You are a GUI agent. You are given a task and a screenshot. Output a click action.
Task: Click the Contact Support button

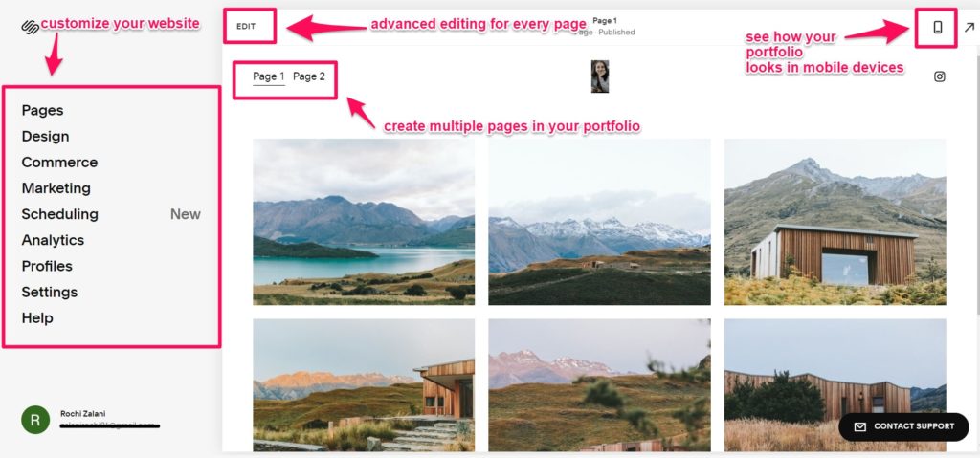point(903,426)
